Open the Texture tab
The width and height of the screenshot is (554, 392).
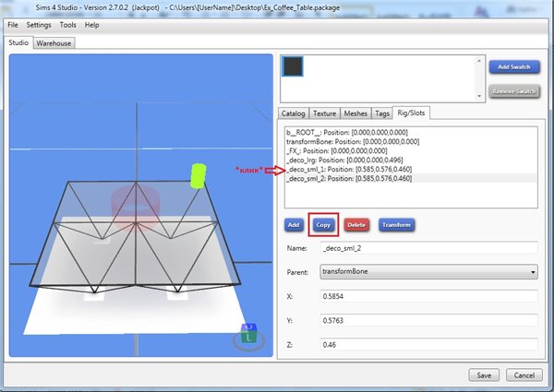coord(324,113)
